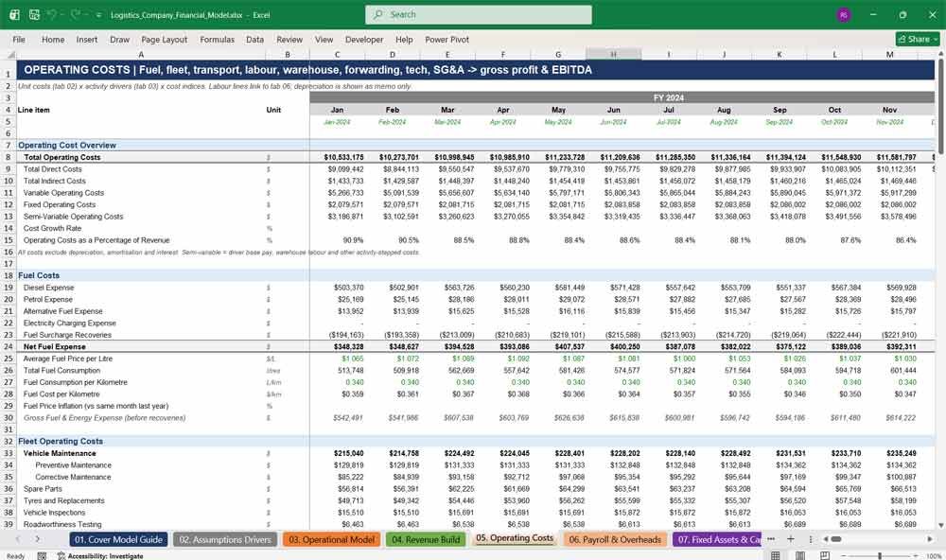This screenshot has width=946, height=560.
Task: Click the Share button
Action: (918, 39)
